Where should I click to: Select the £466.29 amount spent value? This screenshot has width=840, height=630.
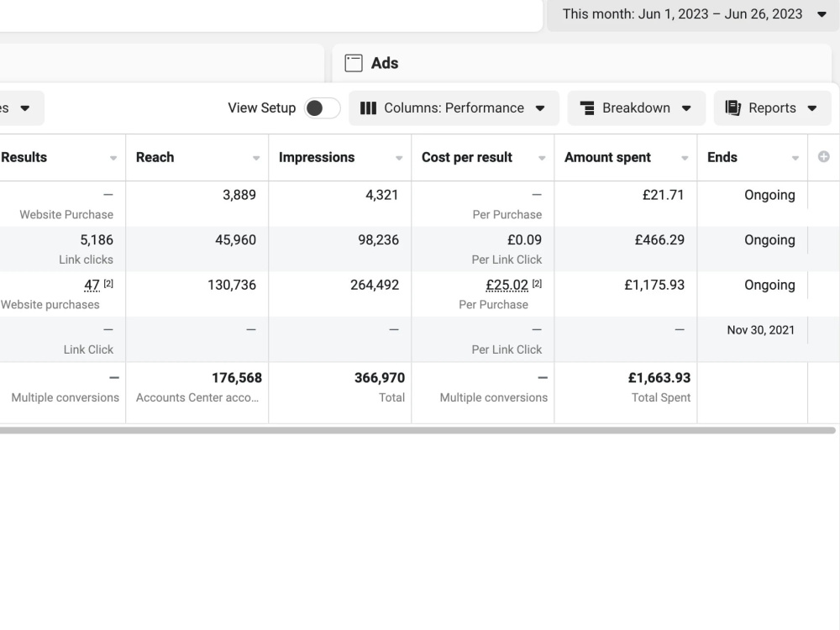(659, 240)
